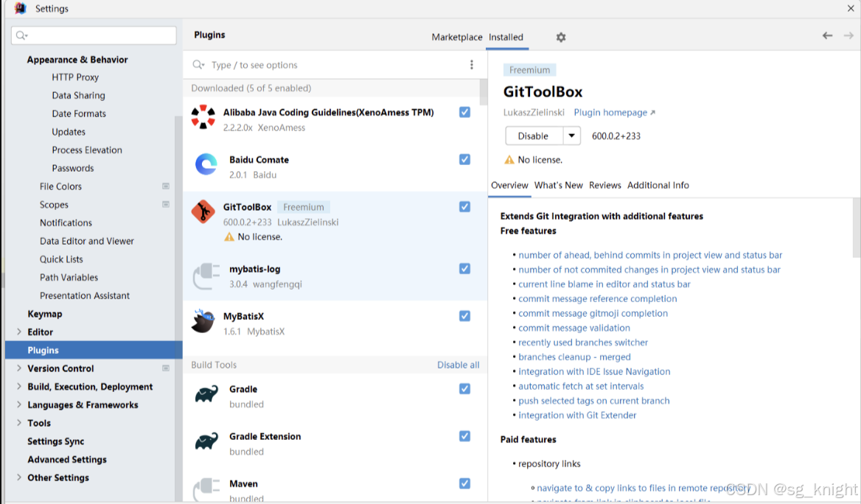The width and height of the screenshot is (861, 504).
Task: Open the three-dot plugin search options
Action: coord(472,65)
